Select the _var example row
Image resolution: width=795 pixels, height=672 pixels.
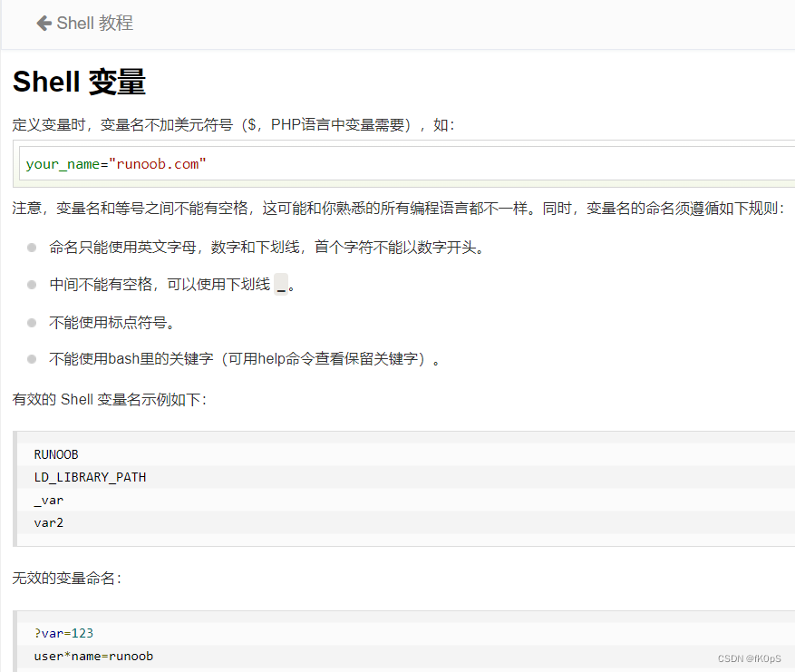[x=48, y=500]
